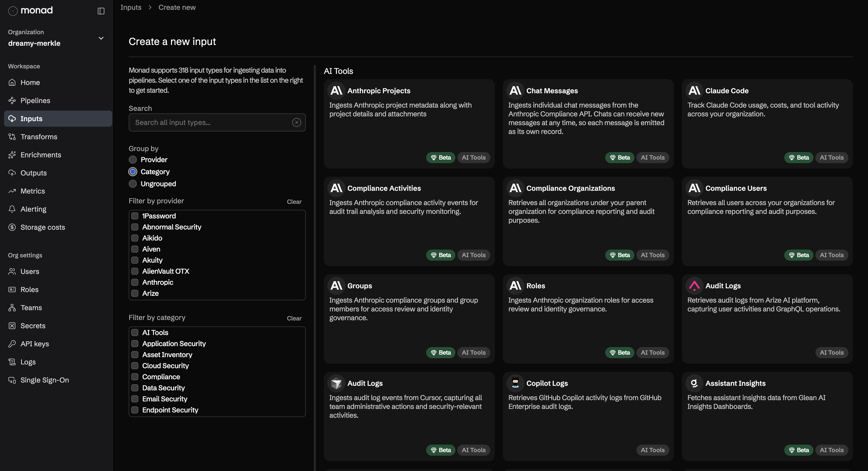The image size is (868, 471).
Task: Click the Single Sign-On icon
Action: [x=12, y=380]
